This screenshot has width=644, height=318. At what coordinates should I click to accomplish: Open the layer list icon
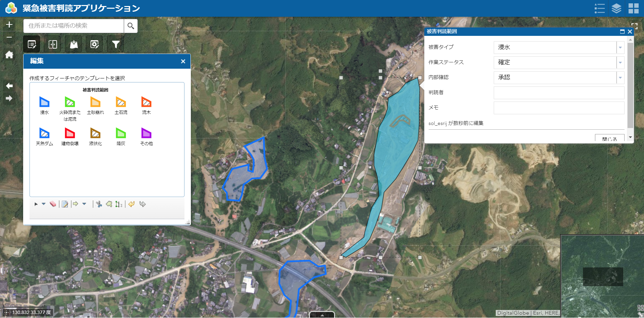[x=616, y=8]
